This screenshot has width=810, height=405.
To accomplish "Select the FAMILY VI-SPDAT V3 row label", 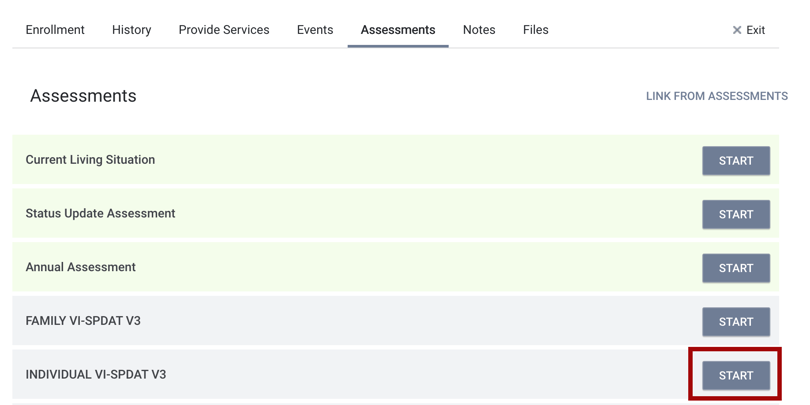I will [x=83, y=322].
